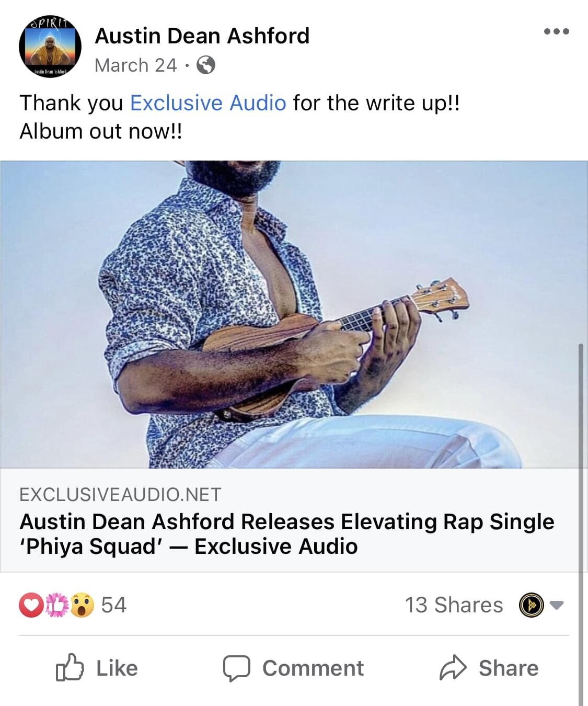Click the wow face reaction icon

(82, 605)
